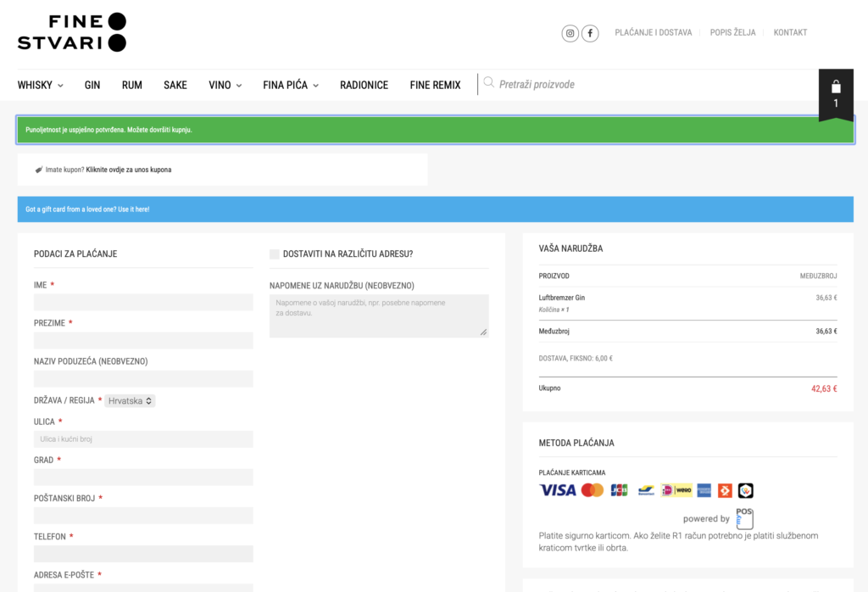
Task: Open the Plaćanje i dostava link
Action: point(654,33)
